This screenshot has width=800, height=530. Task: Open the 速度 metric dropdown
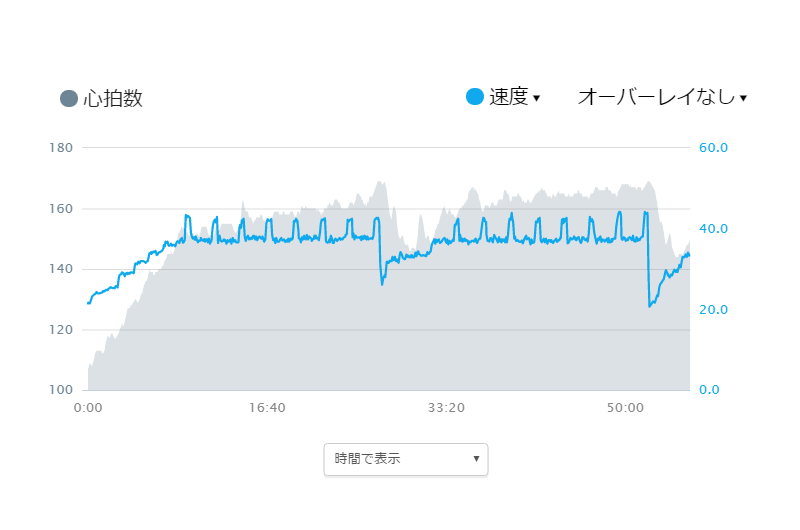pos(514,97)
